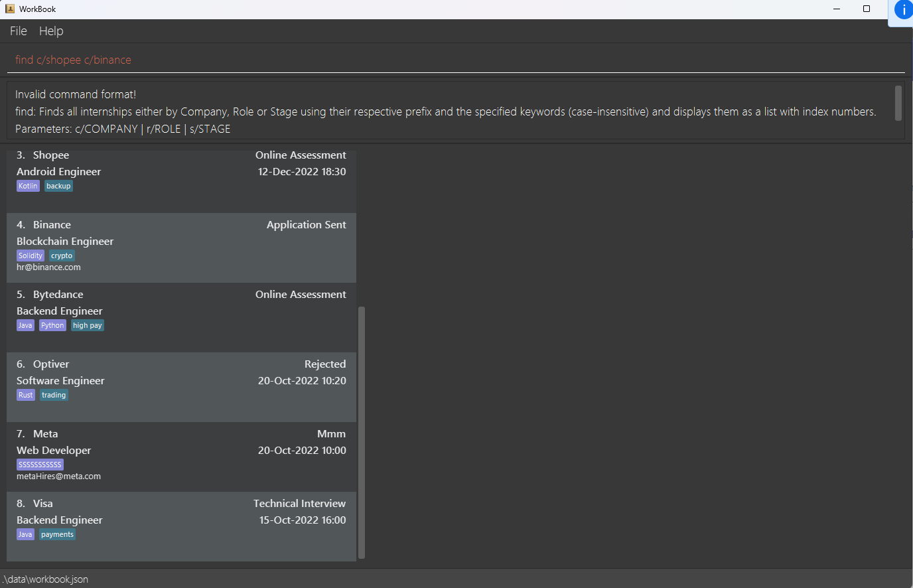Click the Software Engineer role text

coord(60,381)
